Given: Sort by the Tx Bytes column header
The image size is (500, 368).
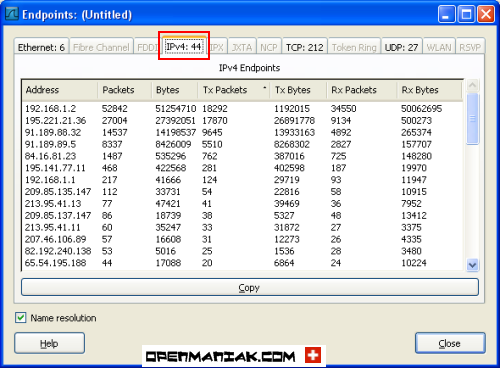Looking at the screenshot, I should click(x=298, y=90).
